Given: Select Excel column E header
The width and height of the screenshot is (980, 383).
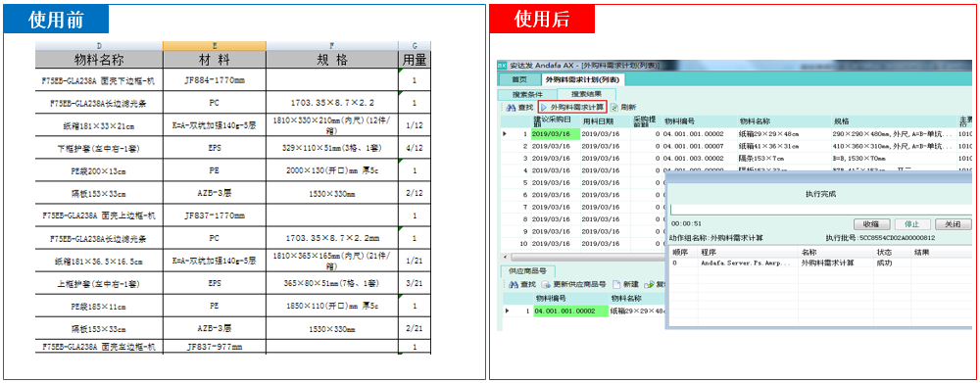Looking at the screenshot, I should point(215,46).
